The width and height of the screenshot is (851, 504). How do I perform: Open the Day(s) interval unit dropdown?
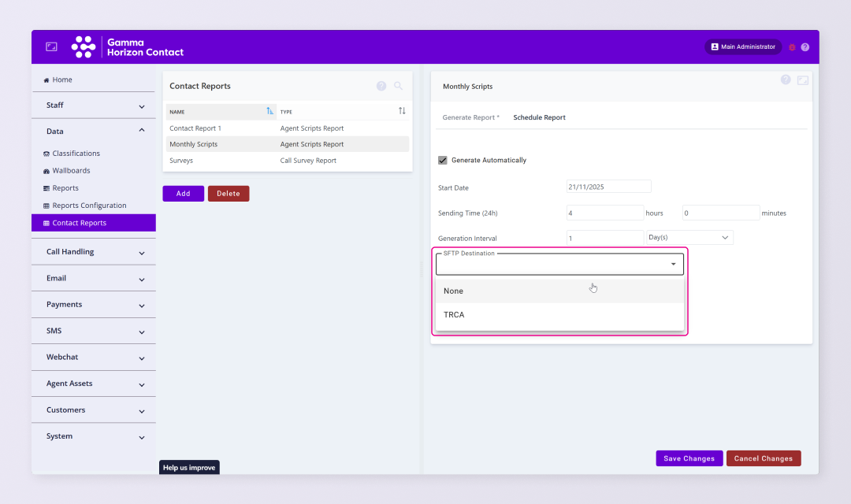[689, 237]
